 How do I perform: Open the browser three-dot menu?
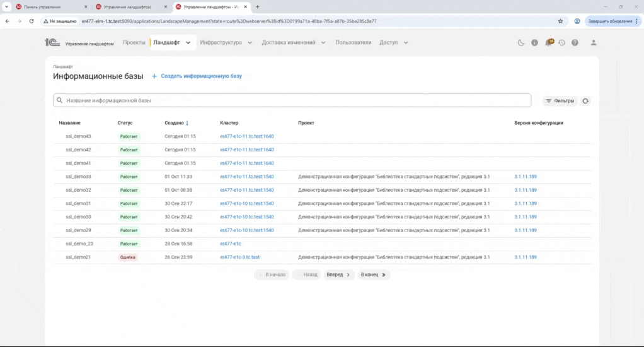click(636, 21)
